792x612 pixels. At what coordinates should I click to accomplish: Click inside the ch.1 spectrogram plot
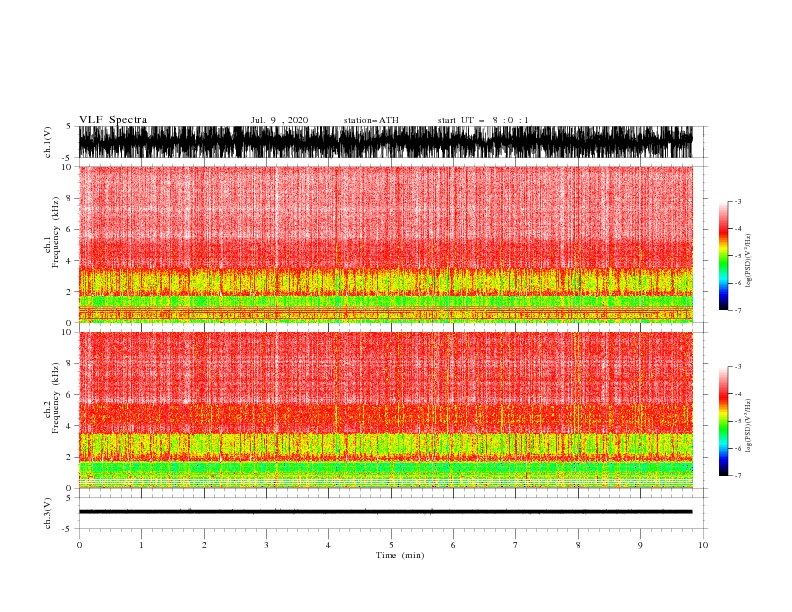(x=385, y=244)
